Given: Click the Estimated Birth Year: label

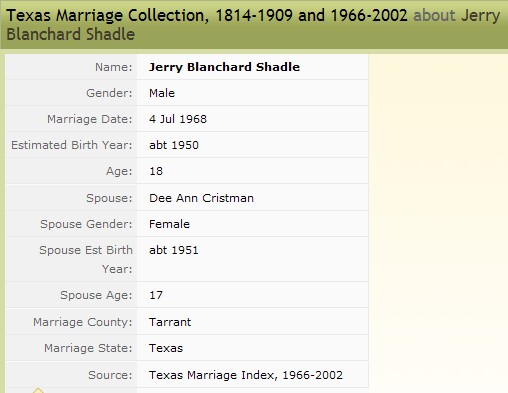Looking at the screenshot, I should click(x=72, y=145).
